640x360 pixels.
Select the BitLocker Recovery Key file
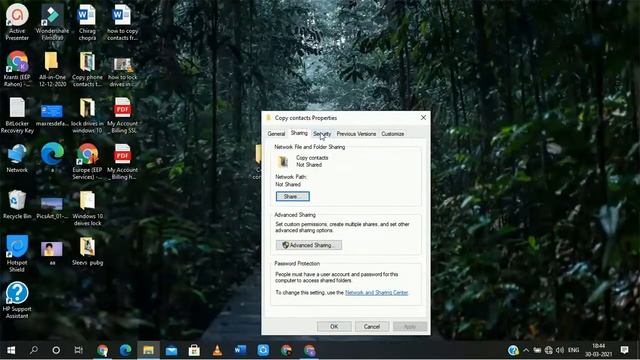(x=17, y=115)
